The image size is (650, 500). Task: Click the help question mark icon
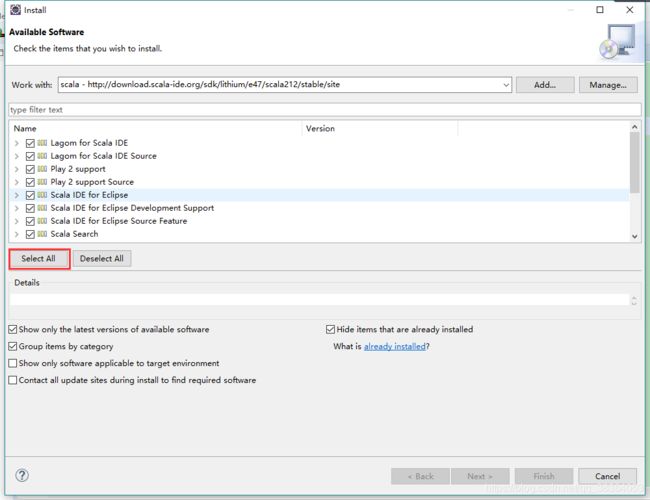click(x=22, y=475)
